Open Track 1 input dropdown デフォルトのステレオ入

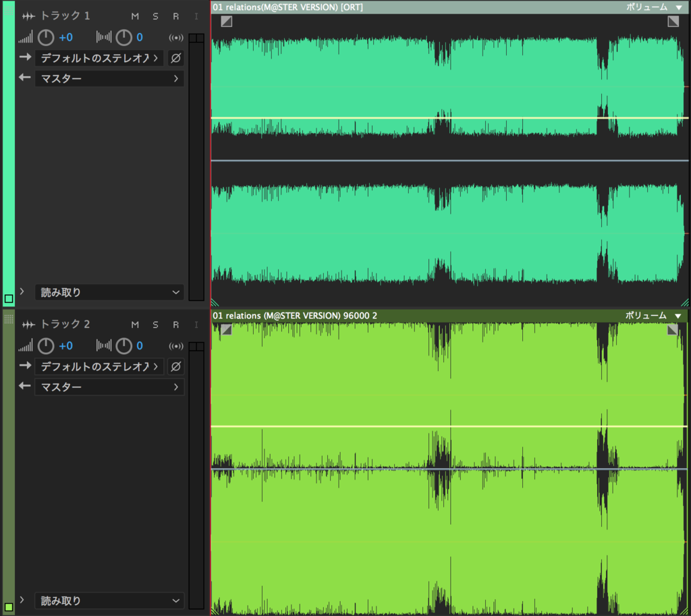[99, 58]
